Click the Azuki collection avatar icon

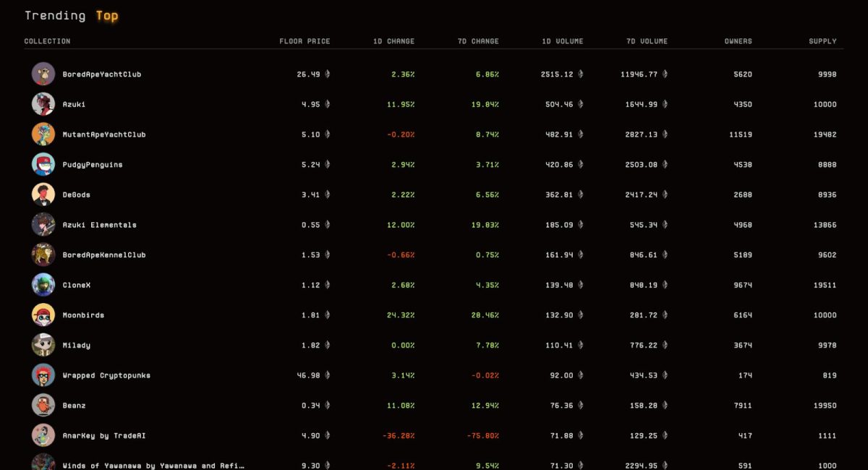click(43, 104)
